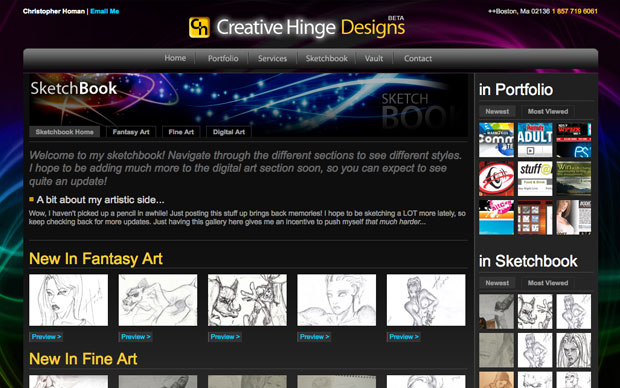Click the Creative Hinge Designs title
The height and width of the screenshot is (388, 620).
[310, 28]
